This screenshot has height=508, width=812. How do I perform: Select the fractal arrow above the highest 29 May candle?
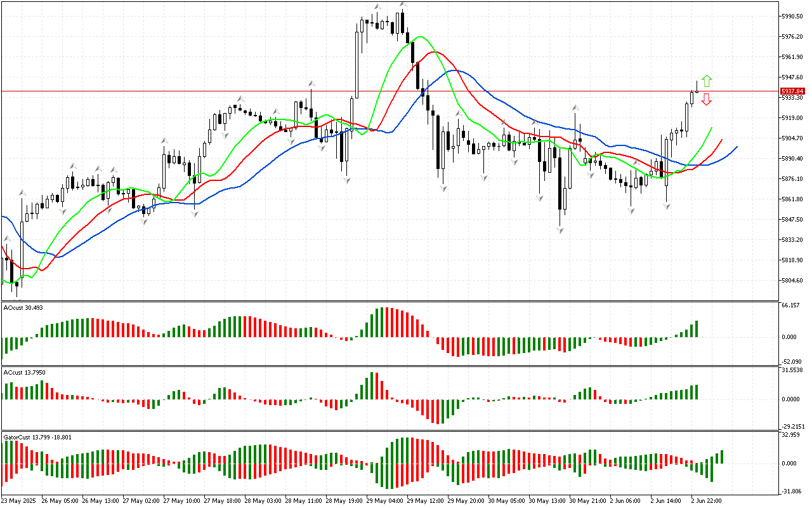point(402,4)
